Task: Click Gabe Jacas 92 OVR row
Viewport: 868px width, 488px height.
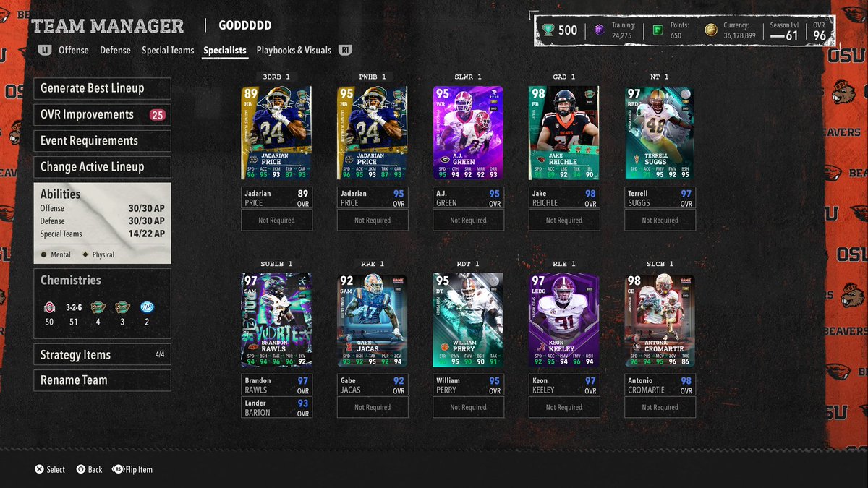Action: pos(373,385)
